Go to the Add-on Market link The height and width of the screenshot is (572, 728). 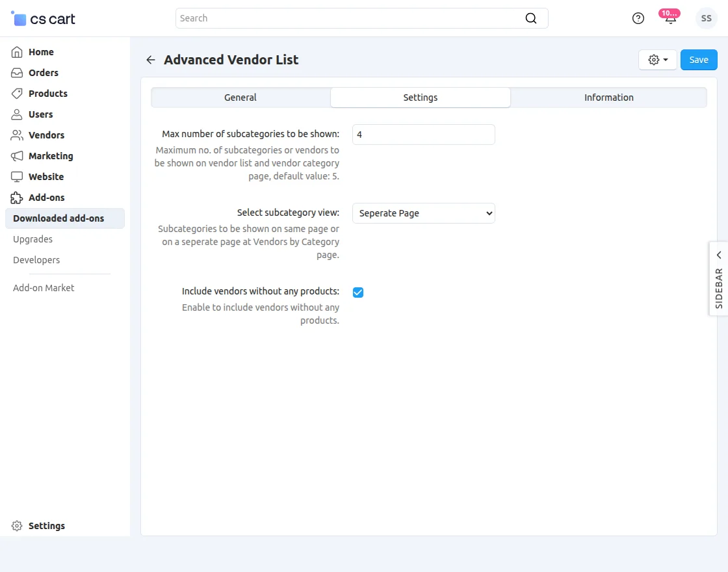(x=43, y=287)
